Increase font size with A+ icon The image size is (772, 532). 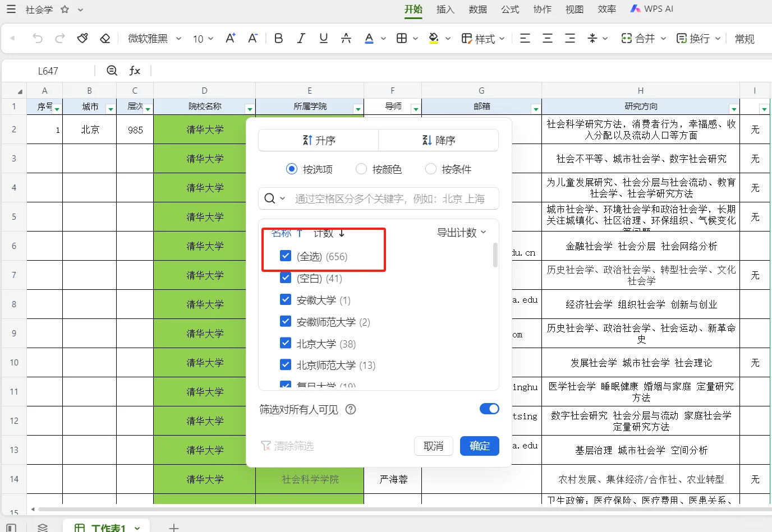(230, 38)
